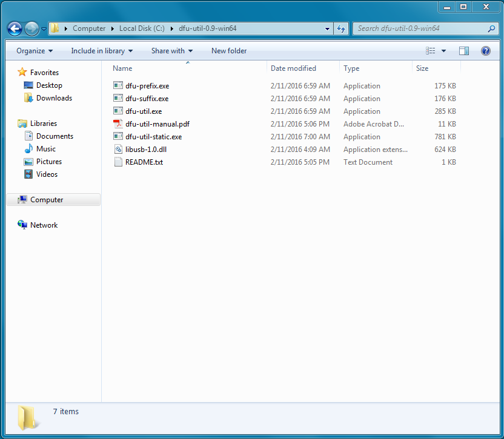Select the dfu-util-manual.pdf file

[x=157, y=124]
